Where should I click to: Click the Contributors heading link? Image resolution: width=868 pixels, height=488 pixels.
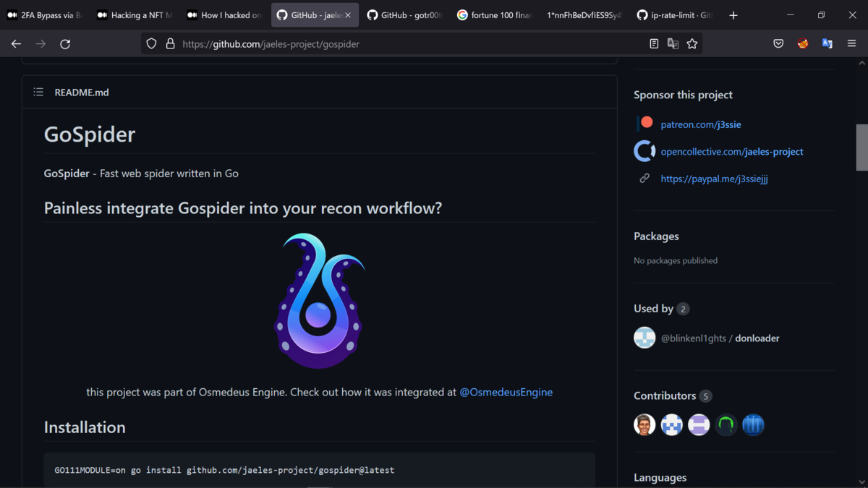coord(665,395)
